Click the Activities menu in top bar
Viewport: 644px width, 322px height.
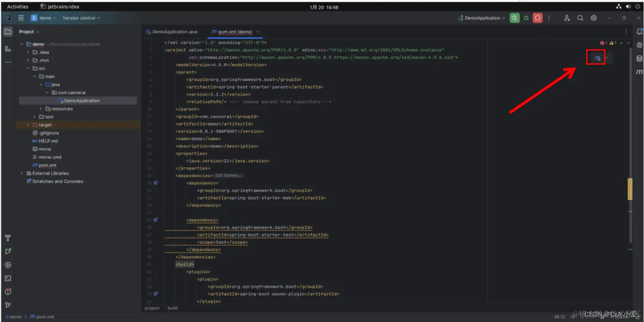point(18,7)
